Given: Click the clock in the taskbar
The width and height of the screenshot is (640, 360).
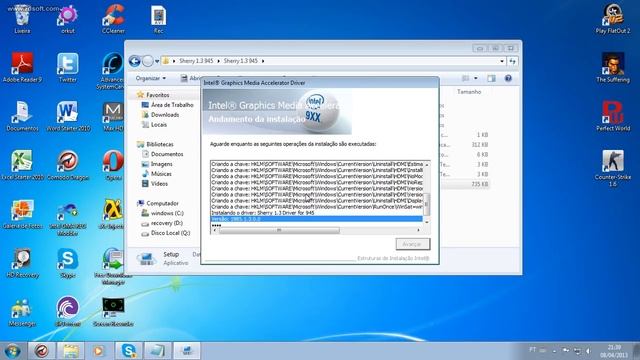Looking at the screenshot, I should 614,351.
